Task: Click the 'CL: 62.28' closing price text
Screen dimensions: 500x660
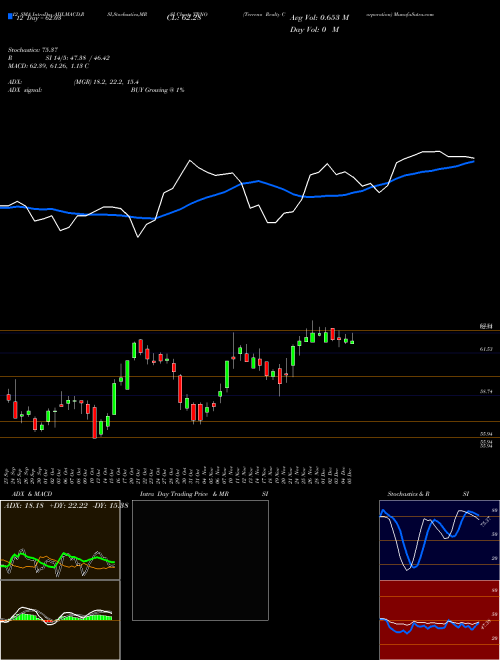Action: [184, 18]
